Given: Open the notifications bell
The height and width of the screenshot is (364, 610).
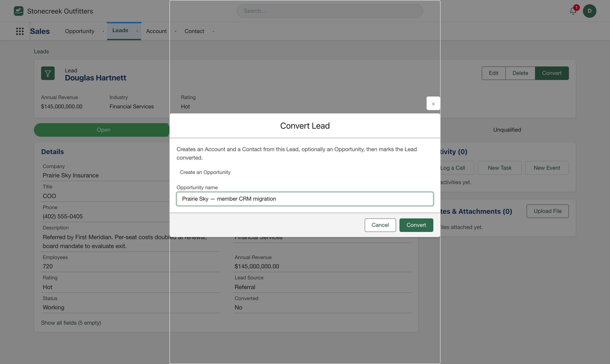Looking at the screenshot, I should pyautogui.click(x=573, y=11).
